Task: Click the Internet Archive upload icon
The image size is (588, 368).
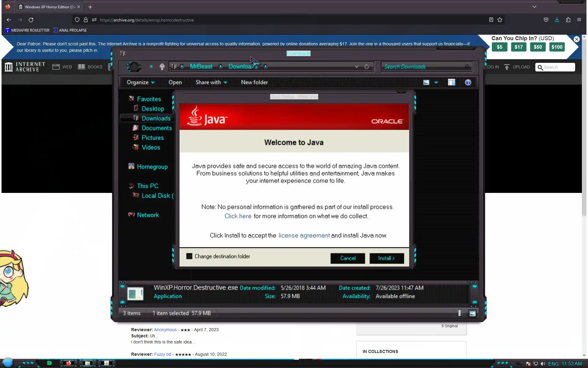Action: tap(507, 67)
